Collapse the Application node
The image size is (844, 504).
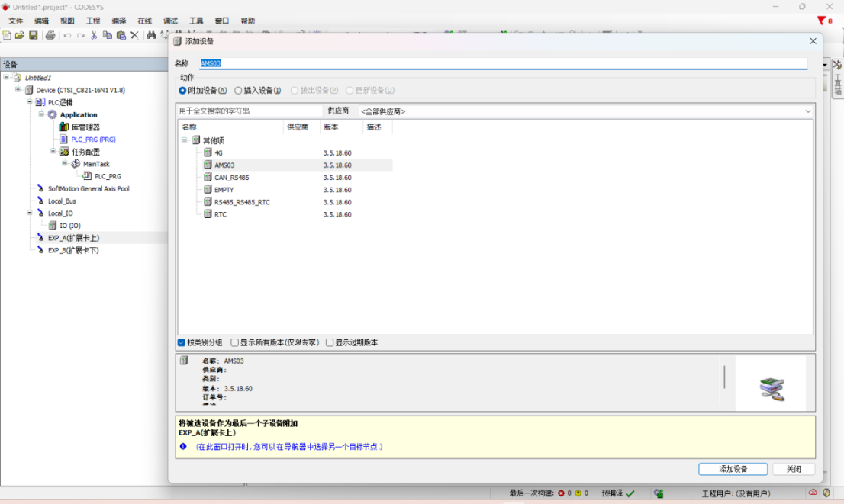click(x=41, y=114)
